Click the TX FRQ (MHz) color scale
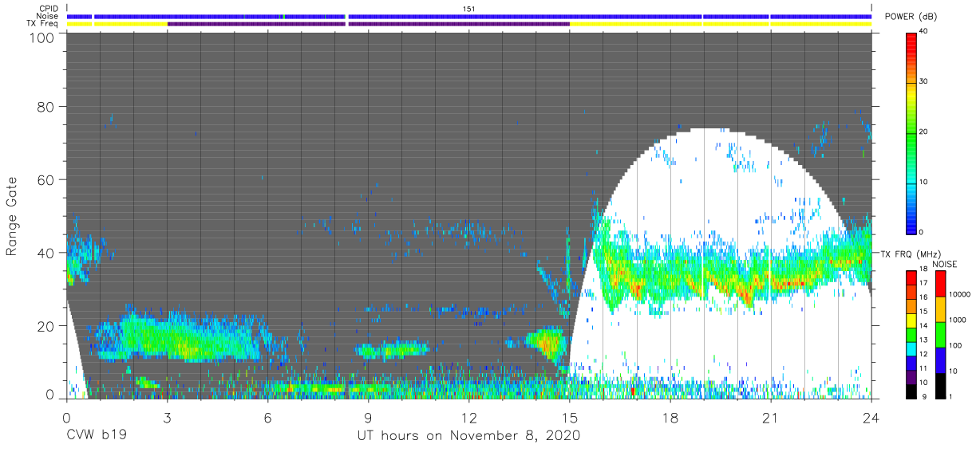Screen dimensions: 980x452 click(x=911, y=333)
